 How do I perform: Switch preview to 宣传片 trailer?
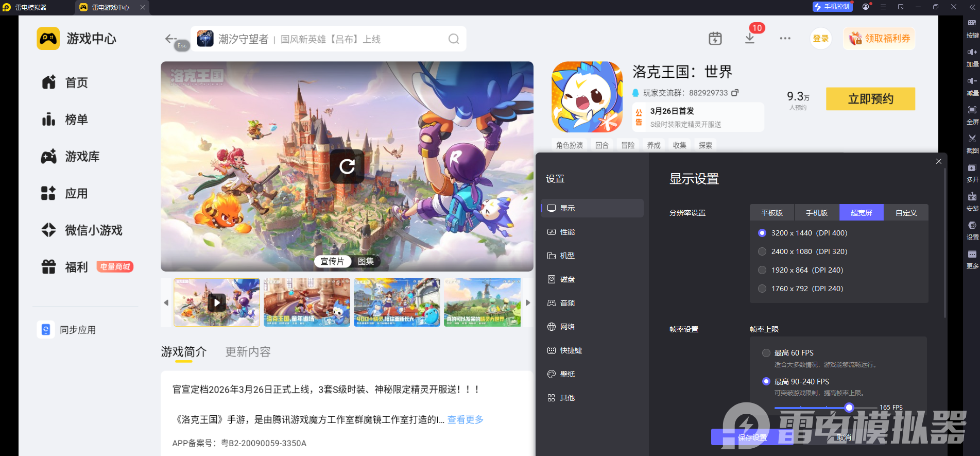(x=332, y=261)
